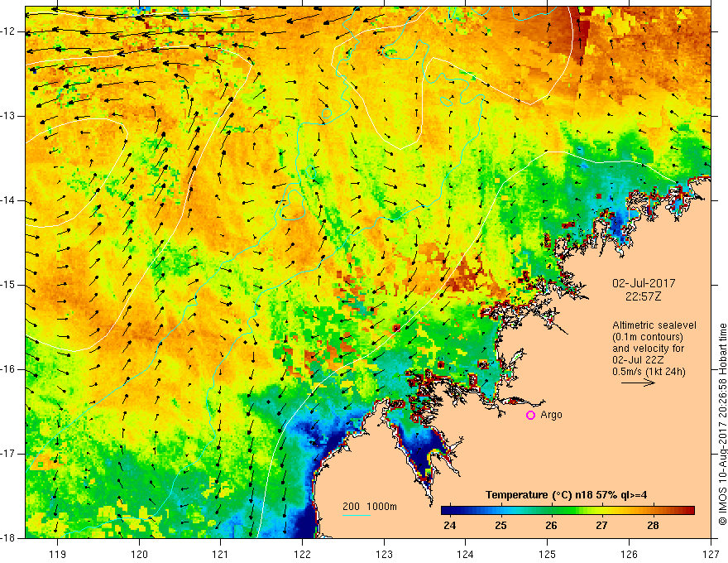
Task: Click the dark red end of temperature colorbar
Action: (688, 511)
